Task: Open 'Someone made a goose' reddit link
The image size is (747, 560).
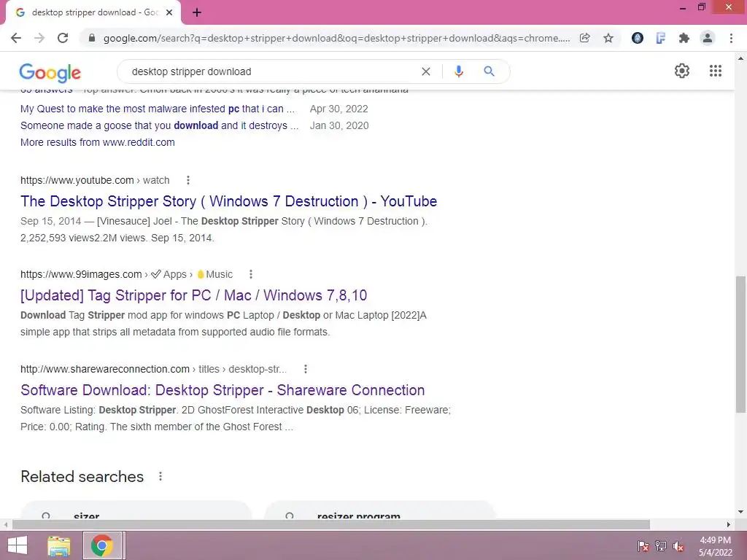Action: tap(160, 125)
